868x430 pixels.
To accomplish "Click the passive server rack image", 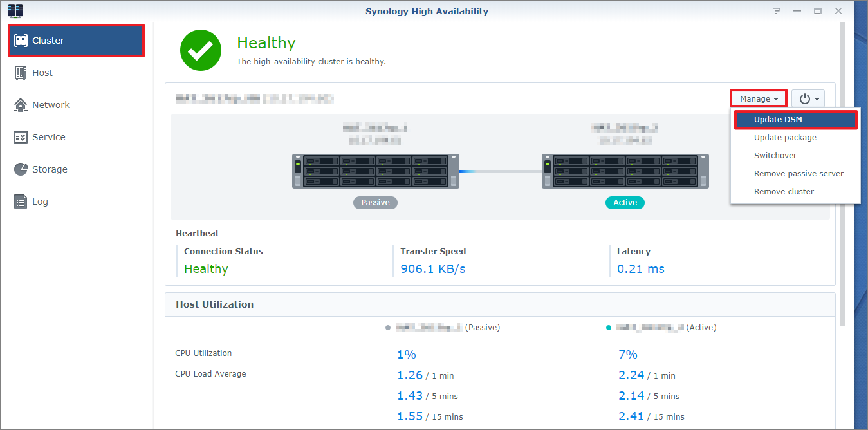I will pos(376,171).
